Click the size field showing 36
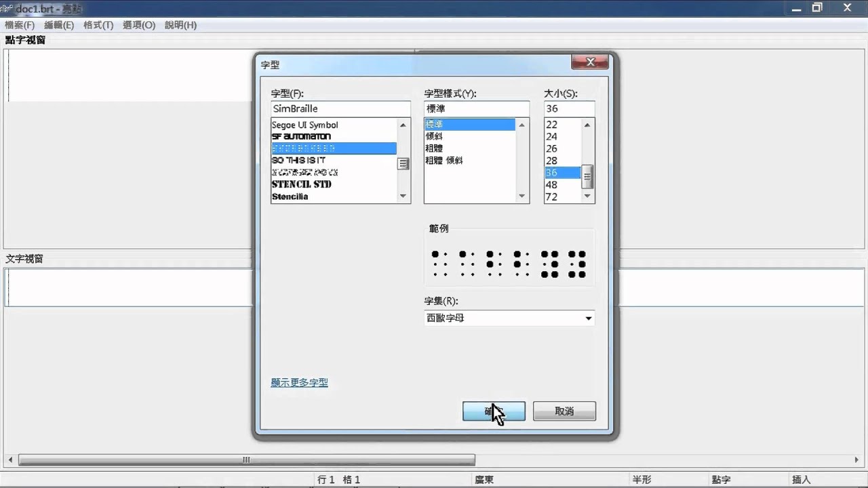 pyautogui.click(x=570, y=108)
